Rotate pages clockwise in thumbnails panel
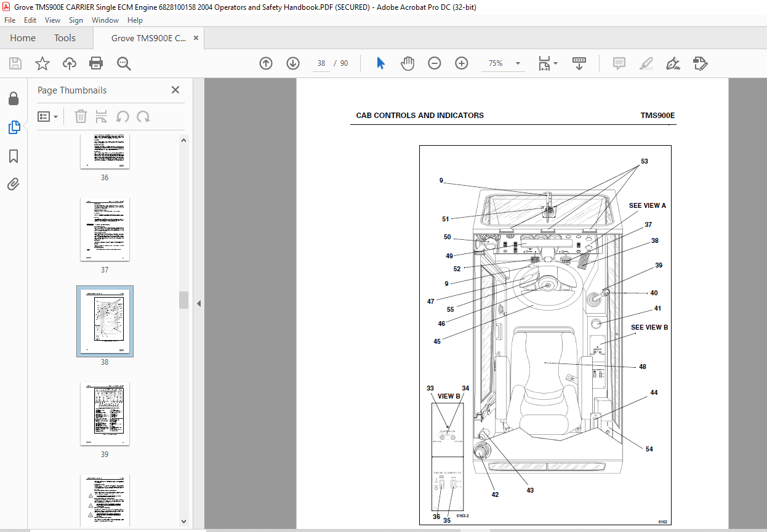 click(x=143, y=116)
